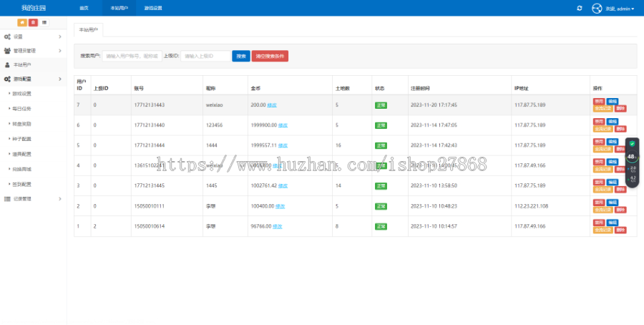Click the list-view icon button atop sidebar

pos(44,23)
